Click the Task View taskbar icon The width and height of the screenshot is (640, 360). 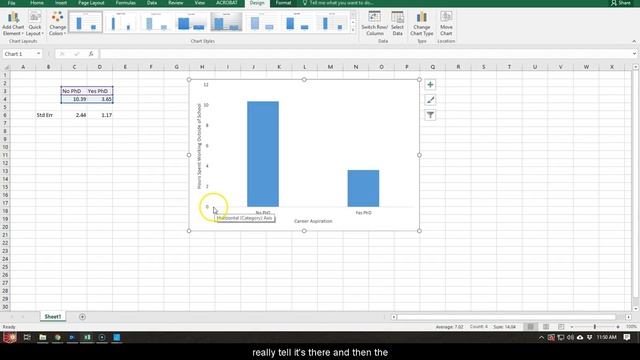(x=27, y=338)
